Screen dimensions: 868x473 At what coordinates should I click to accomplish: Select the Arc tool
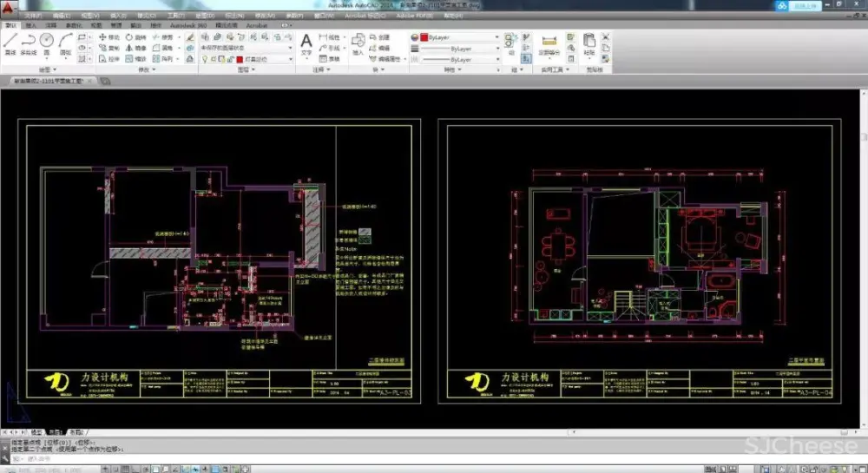tap(66, 42)
